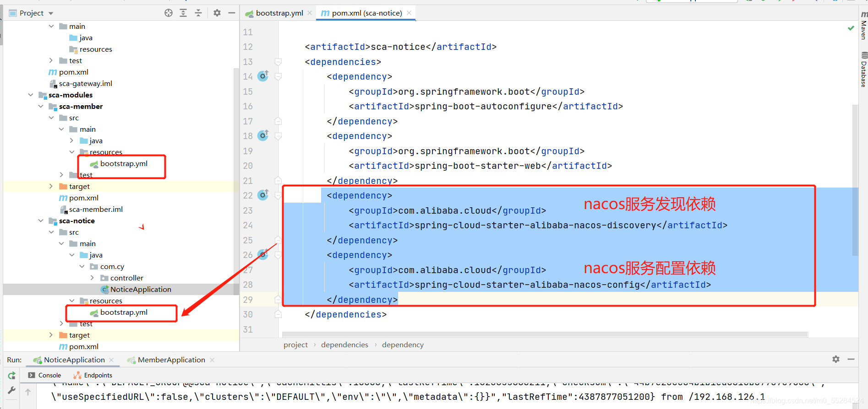
Task: Click the locate/select opened file icon
Action: pos(169,13)
